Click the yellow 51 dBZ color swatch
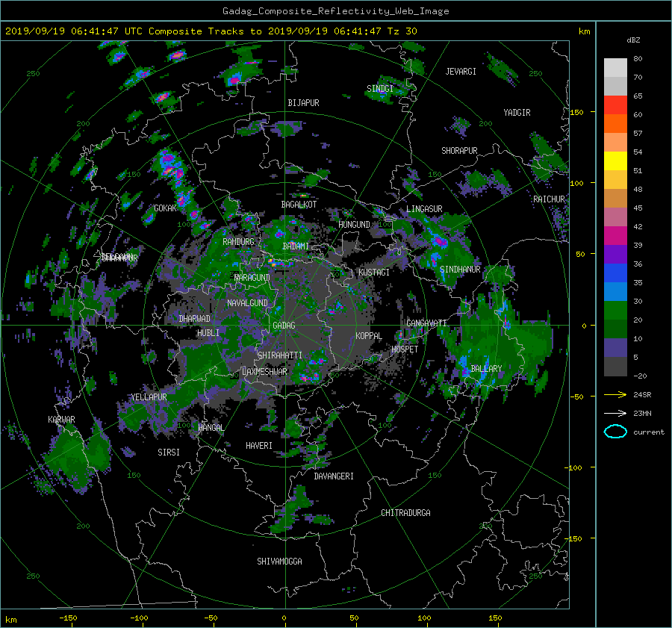The image size is (672, 628). coord(615,161)
